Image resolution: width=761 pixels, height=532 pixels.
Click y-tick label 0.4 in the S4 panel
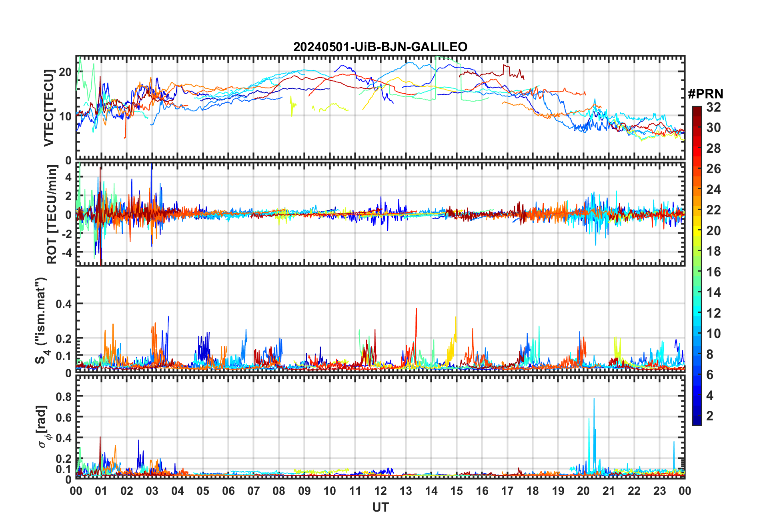pos(64,304)
